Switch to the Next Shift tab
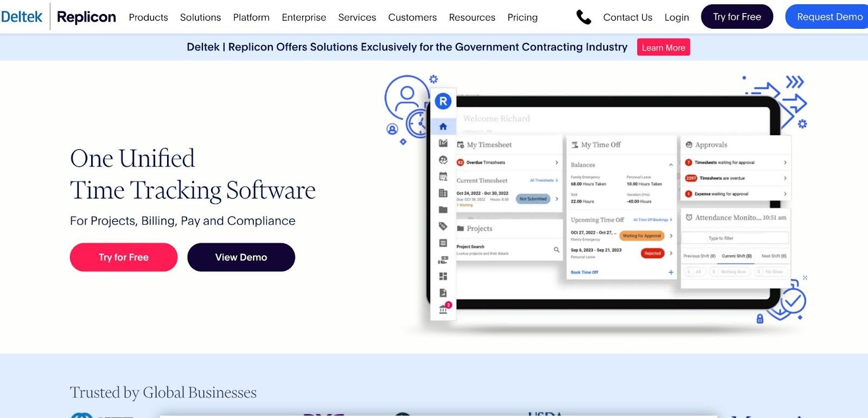Viewport: 868px width, 418px height. (x=774, y=256)
